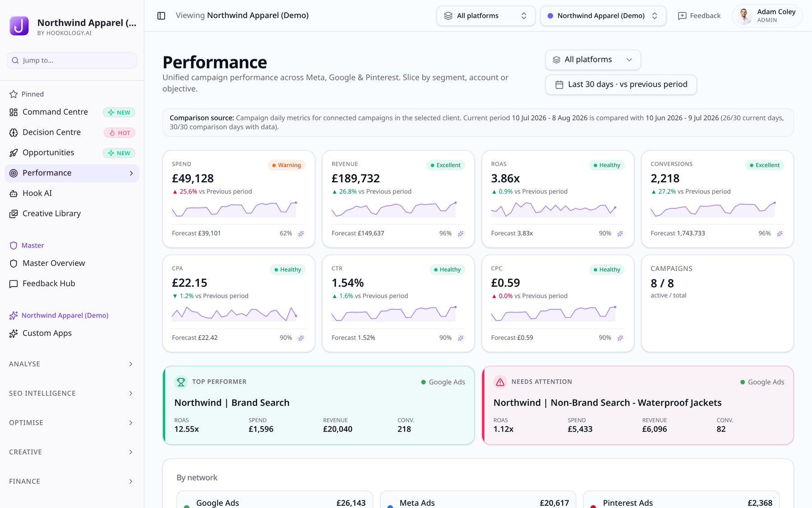
Task: Click the Spend forecast sparkle icon
Action: (x=301, y=233)
